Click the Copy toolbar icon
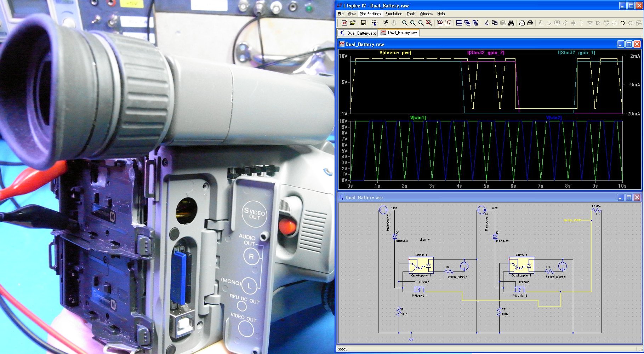This screenshot has width=644, height=354. (495, 23)
